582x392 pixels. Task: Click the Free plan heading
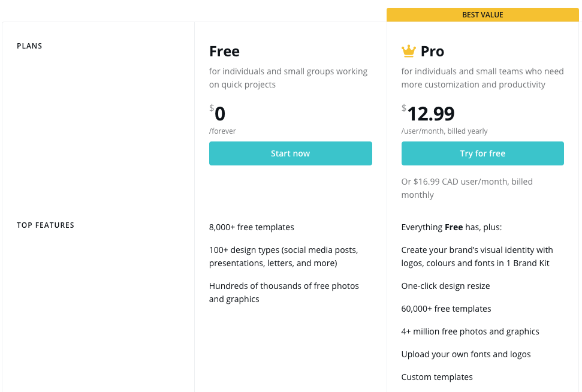tap(224, 51)
